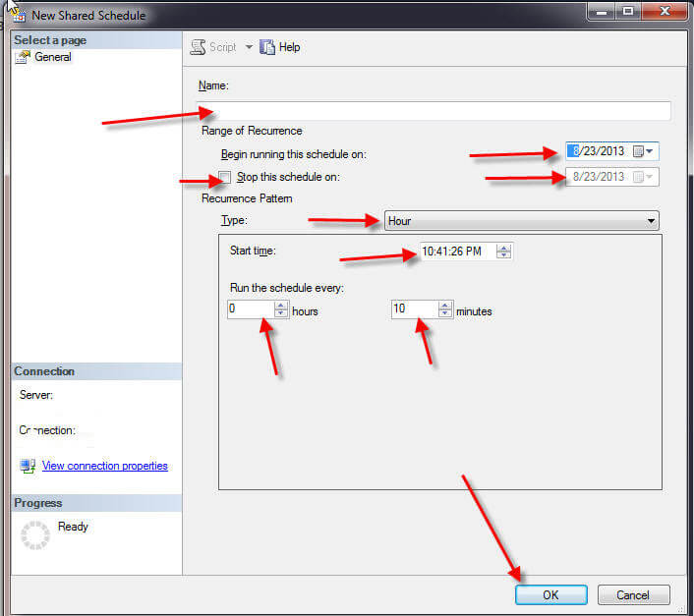Click the Script toolbar icon
The image size is (694, 616).
click(x=198, y=47)
